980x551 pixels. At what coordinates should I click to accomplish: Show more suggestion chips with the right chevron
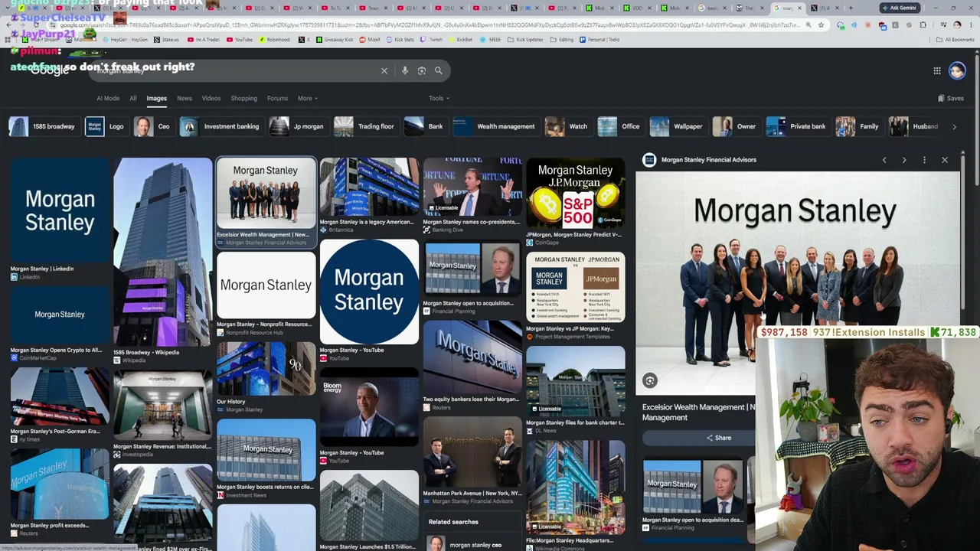pyautogui.click(x=954, y=126)
